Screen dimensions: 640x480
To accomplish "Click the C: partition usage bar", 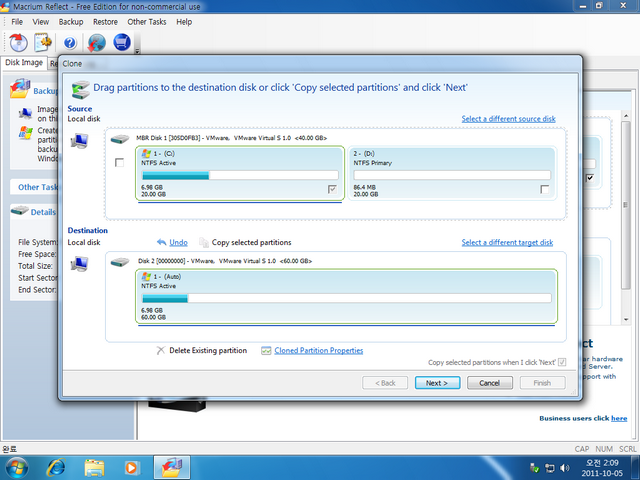I will [240, 175].
